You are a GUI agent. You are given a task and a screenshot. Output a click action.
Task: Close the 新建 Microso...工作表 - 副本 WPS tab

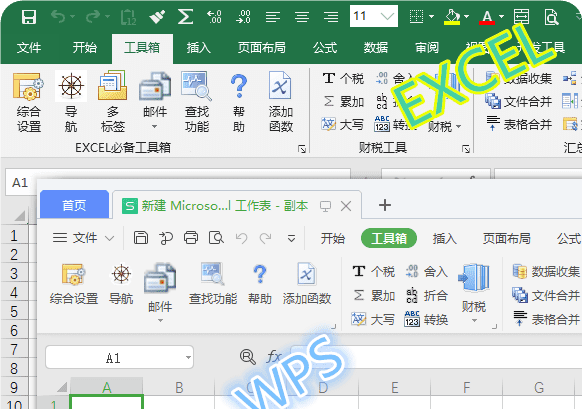coord(346,206)
